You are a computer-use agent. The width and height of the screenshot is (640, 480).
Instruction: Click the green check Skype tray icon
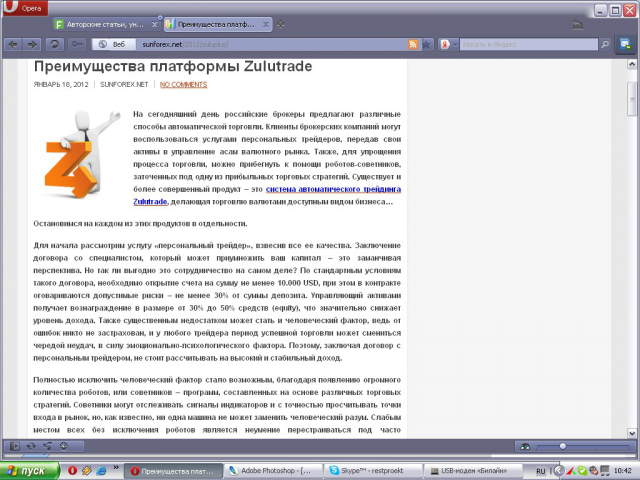point(582,471)
